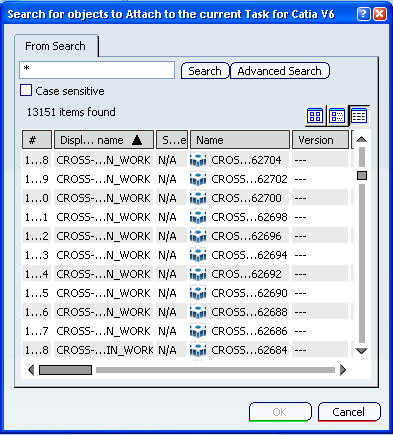Click object icon for CROSS...62684
The width and height of the screenshot is (393, 435).
(x=198, y=350)
